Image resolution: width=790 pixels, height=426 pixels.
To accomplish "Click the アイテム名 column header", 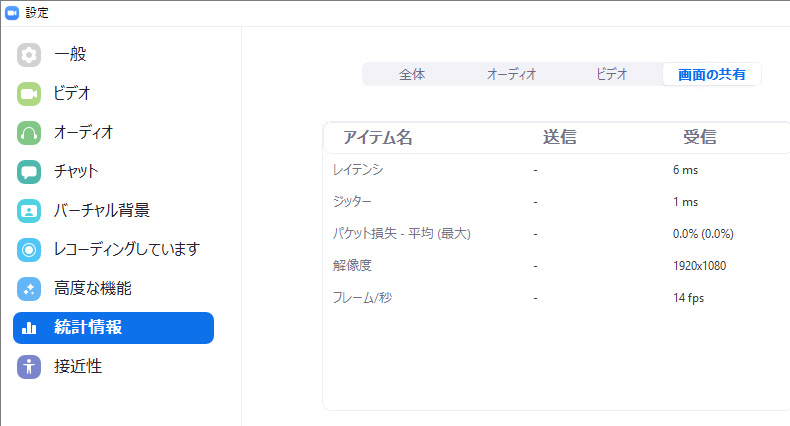I will tap(377, 138).
